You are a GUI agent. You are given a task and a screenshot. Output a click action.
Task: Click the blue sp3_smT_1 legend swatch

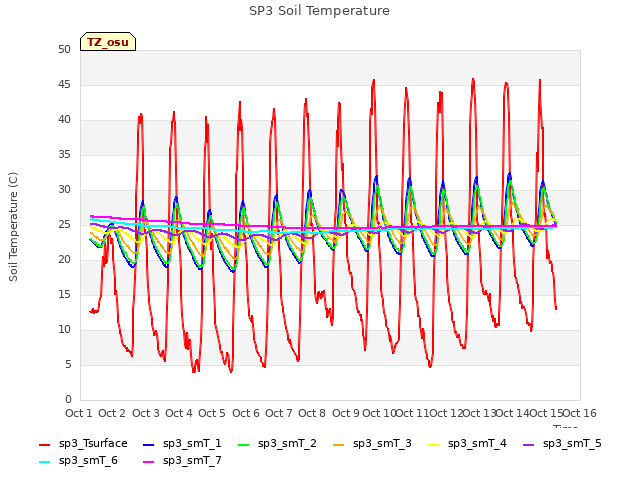point(149,444)
